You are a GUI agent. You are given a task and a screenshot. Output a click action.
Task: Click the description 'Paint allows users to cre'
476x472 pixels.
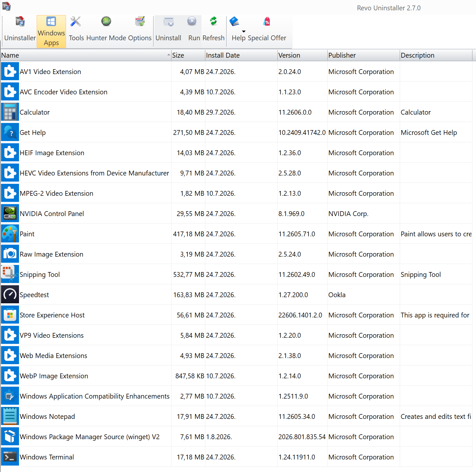coord(436,234)
